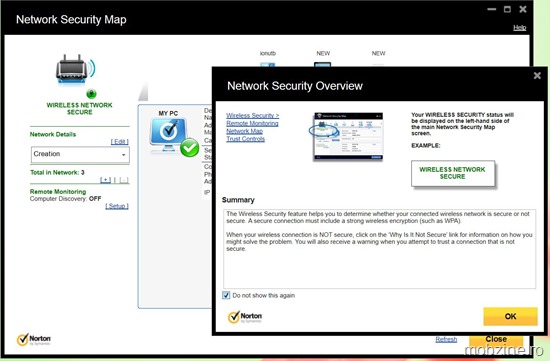Click Setup link for Remote Monitoring
This screenshot has width=550, height=361.
tap(117, 206)
